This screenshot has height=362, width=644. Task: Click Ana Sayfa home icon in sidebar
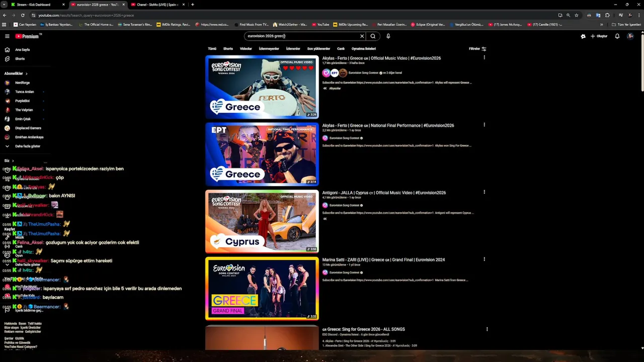[x=7, y=50]
